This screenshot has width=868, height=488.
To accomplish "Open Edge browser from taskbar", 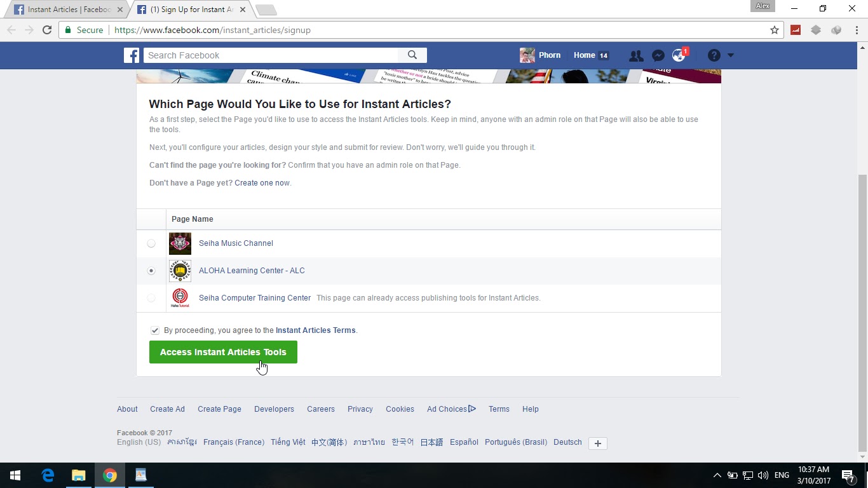I will click(48, 475).
